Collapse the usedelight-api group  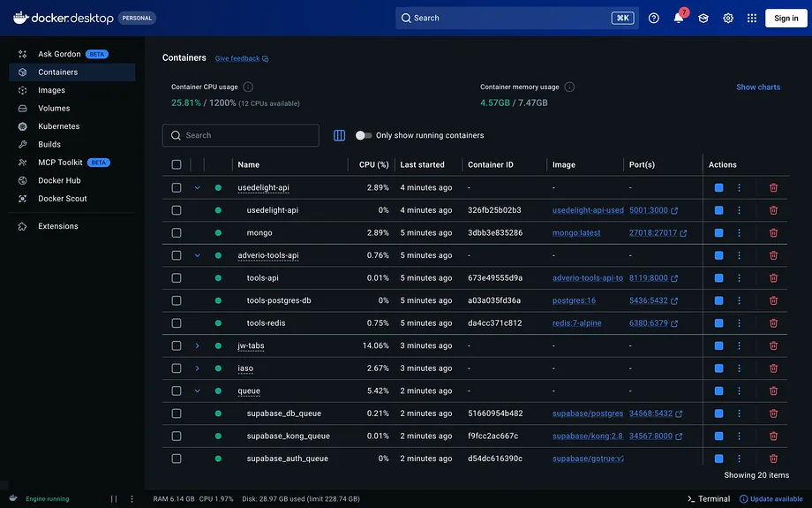[198, 187]
